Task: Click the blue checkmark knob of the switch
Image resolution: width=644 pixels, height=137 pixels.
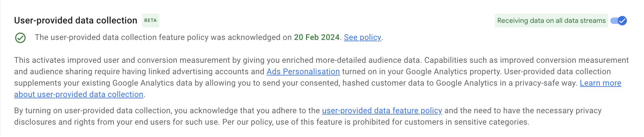Action: pos(622,21)
